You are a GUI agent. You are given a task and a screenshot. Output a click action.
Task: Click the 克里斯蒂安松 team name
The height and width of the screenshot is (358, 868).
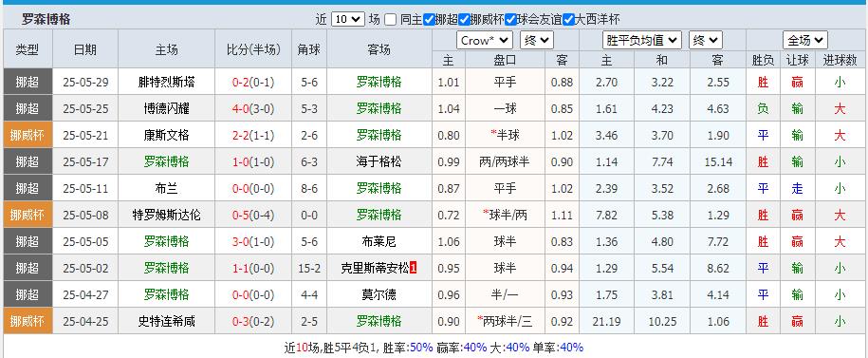pyautogui.click(x=376, y=268)
